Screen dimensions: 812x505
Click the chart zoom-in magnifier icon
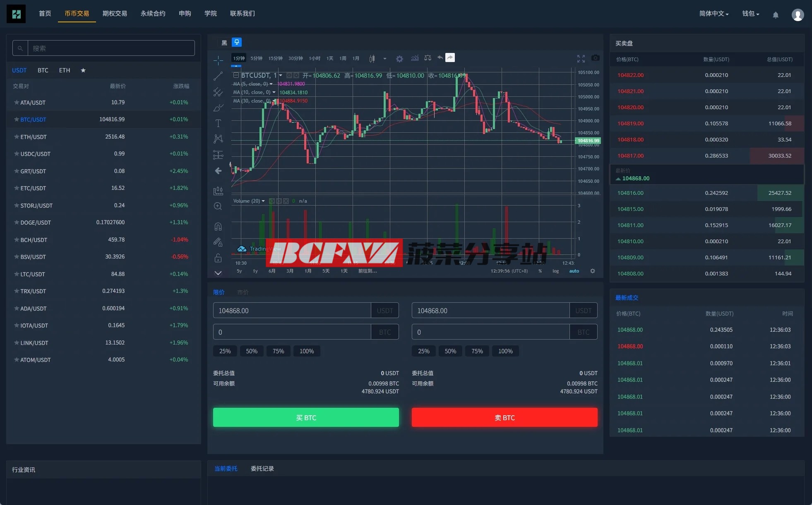point(218,206)
